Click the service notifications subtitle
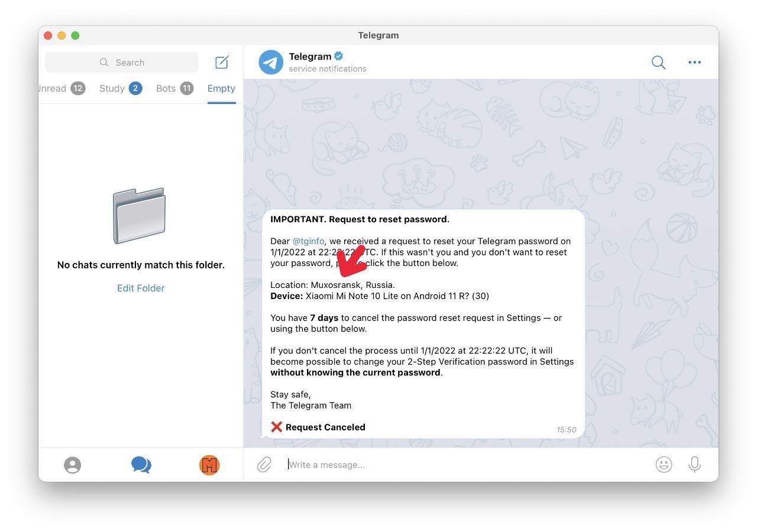The width and height of the screenshot is (757, 532). (x=328, y=69)
